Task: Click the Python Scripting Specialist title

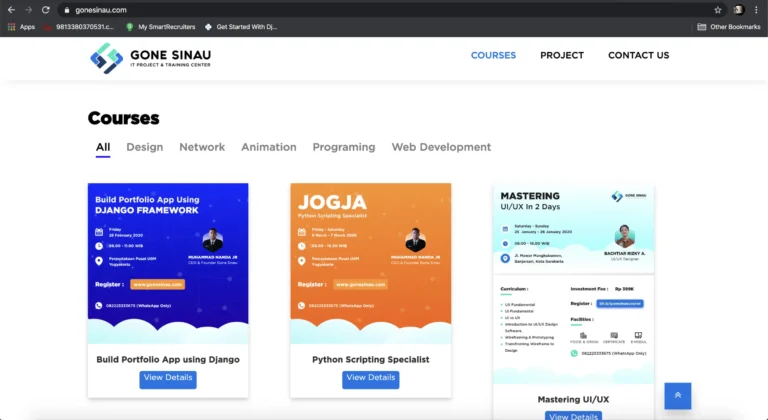Action: (x=371, y=359)
